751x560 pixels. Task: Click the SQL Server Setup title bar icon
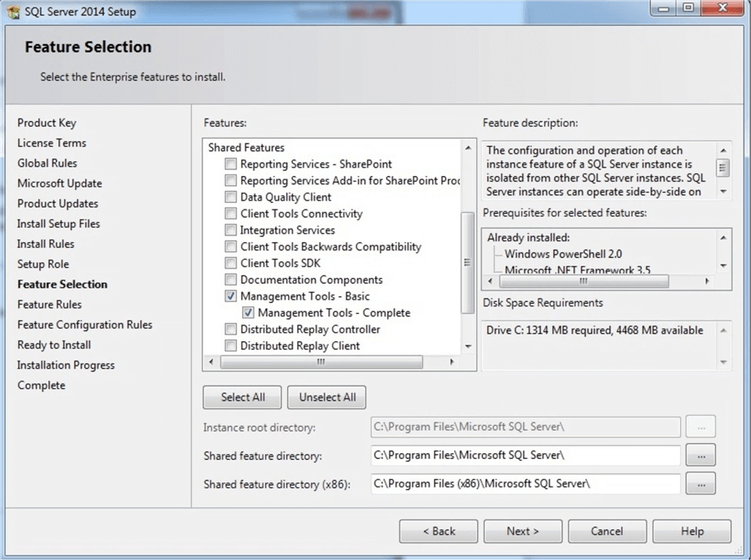point(13,12)
